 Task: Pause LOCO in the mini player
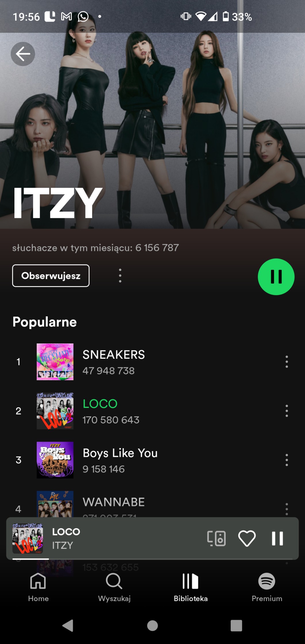click(x=277, y=538)
